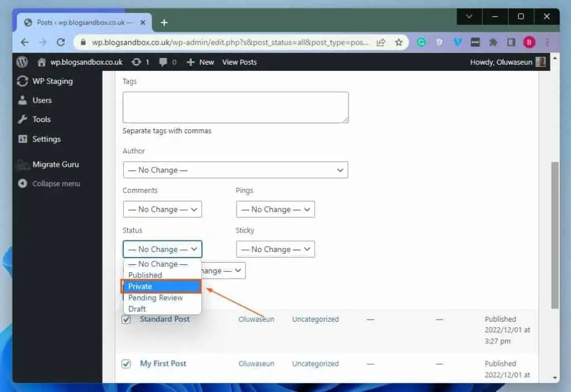The image size is (571, 392).
Task: Open the partially hidden dropdown below Status
Action: 223,270
